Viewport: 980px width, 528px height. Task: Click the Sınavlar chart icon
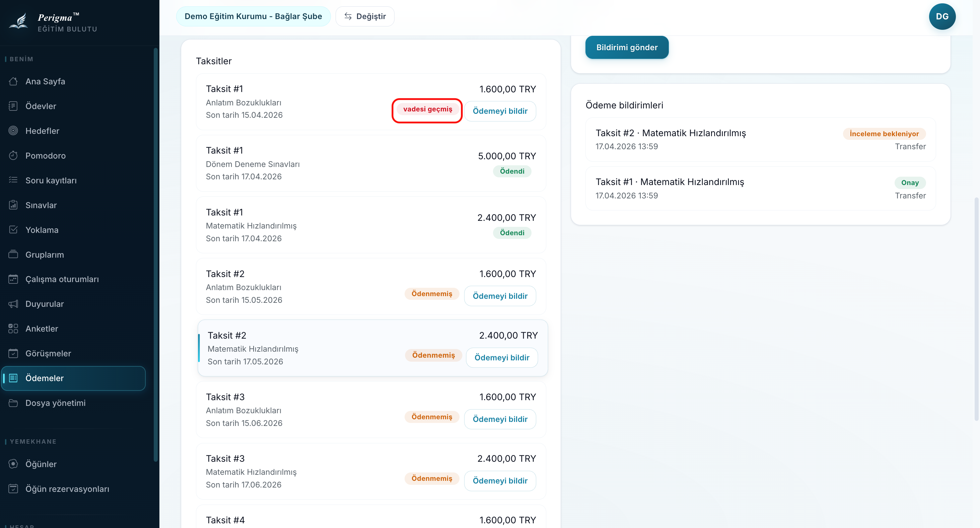click(x=13, y=205)
